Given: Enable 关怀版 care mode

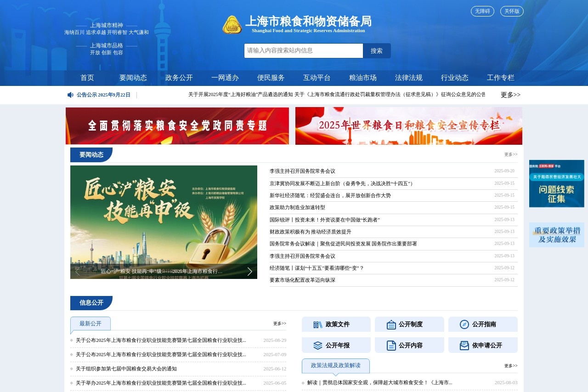Looking at the screenshot, I should [511, 11].
